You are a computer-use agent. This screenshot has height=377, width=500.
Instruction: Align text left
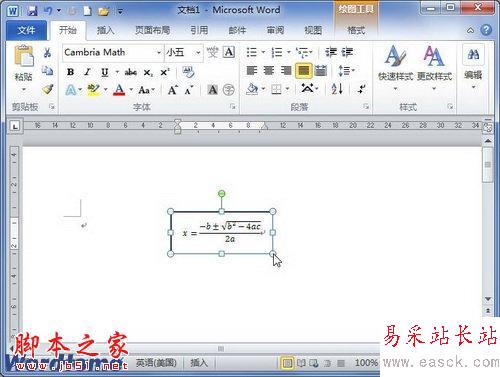click(x=252, y=70)
